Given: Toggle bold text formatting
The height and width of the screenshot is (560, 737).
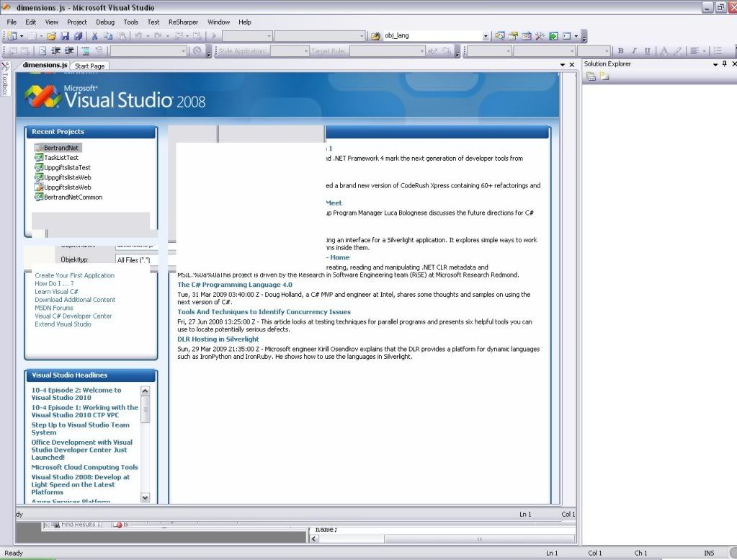Looking at the screenshot, I should [620, 50].
